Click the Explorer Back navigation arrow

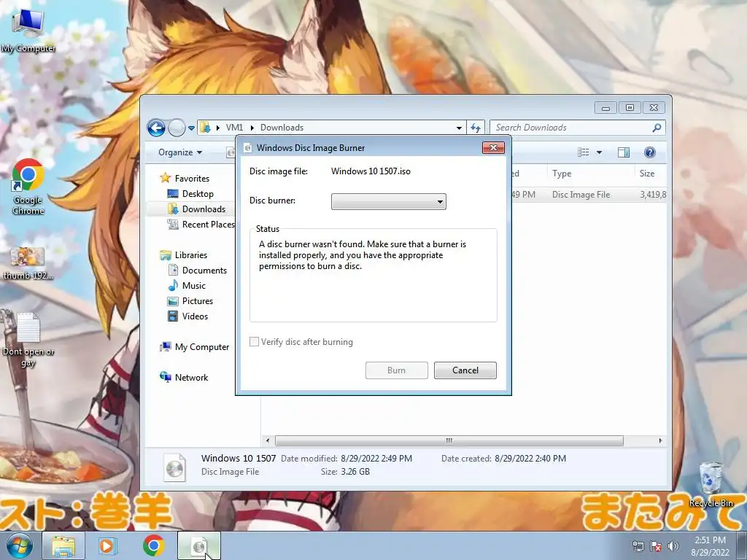[x=156, y=128]
